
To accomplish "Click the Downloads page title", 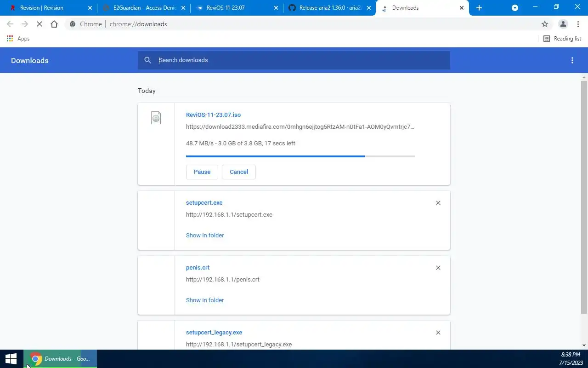I will pos(30,60).
